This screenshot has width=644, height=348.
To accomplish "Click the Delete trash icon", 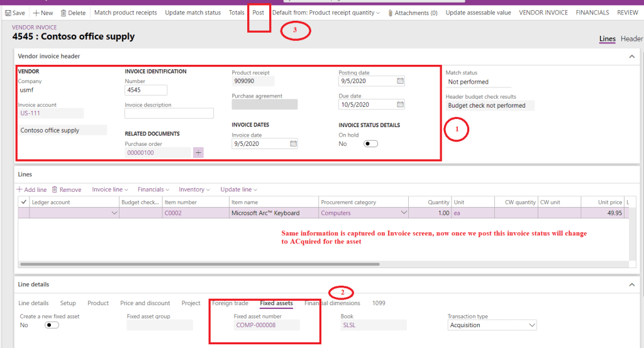I will 64,13.
